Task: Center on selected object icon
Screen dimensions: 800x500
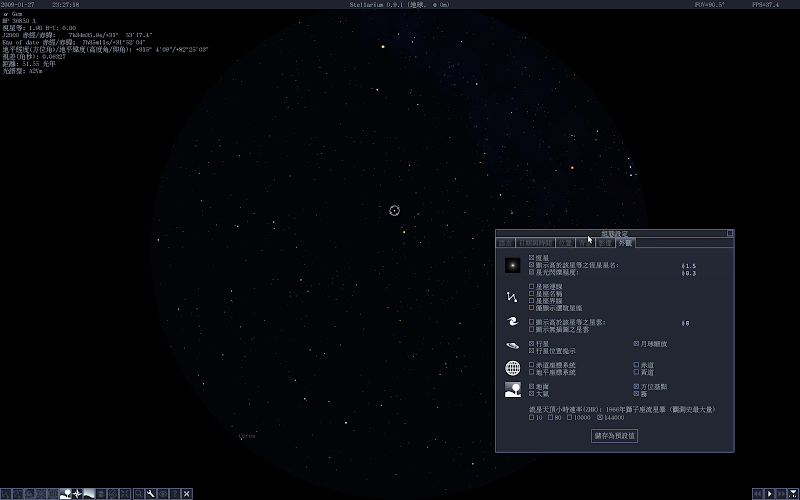Action: 125,494
